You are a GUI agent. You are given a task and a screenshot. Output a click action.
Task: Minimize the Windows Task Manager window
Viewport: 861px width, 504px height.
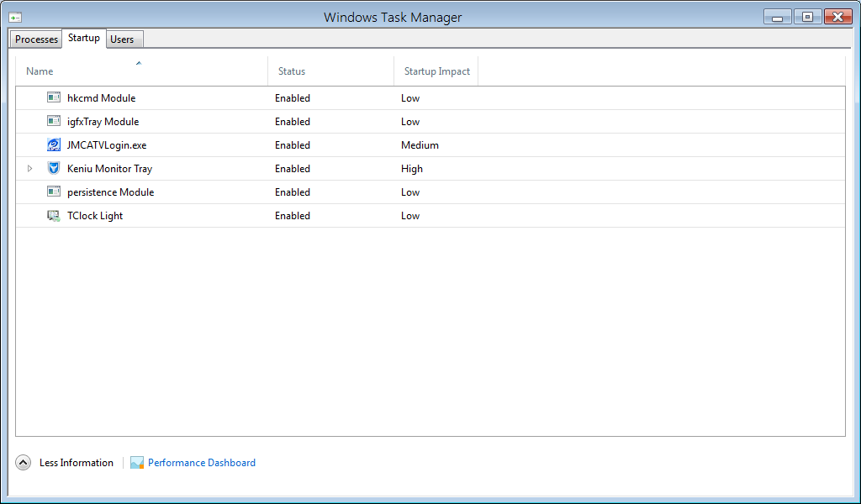pyautogui.click(x=778, y=17)
